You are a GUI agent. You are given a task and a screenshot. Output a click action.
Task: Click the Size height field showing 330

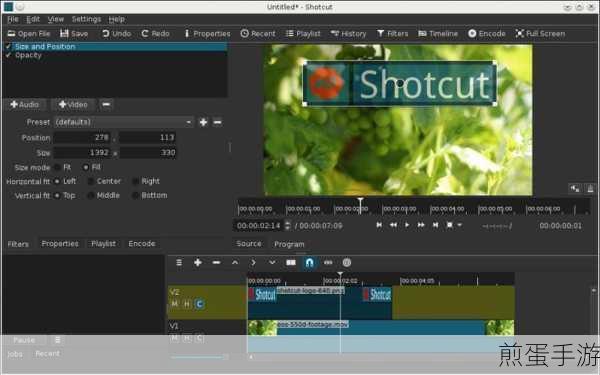pyautogui.click(x=147, y=153)
